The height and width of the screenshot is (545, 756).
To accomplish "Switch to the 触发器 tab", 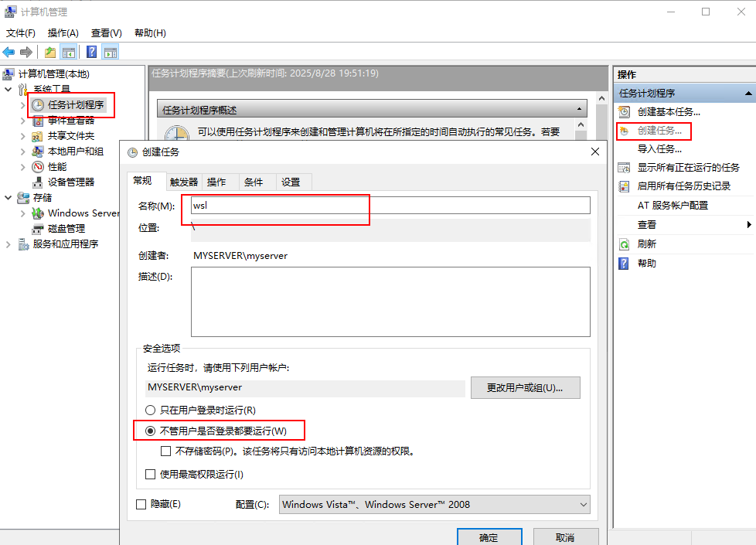I will [x=184, y=182].
